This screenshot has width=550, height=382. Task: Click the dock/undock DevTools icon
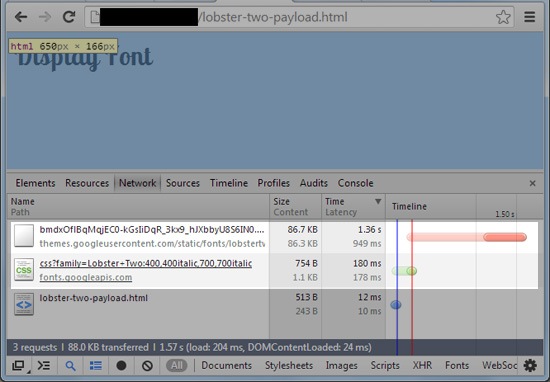[19, 366]
